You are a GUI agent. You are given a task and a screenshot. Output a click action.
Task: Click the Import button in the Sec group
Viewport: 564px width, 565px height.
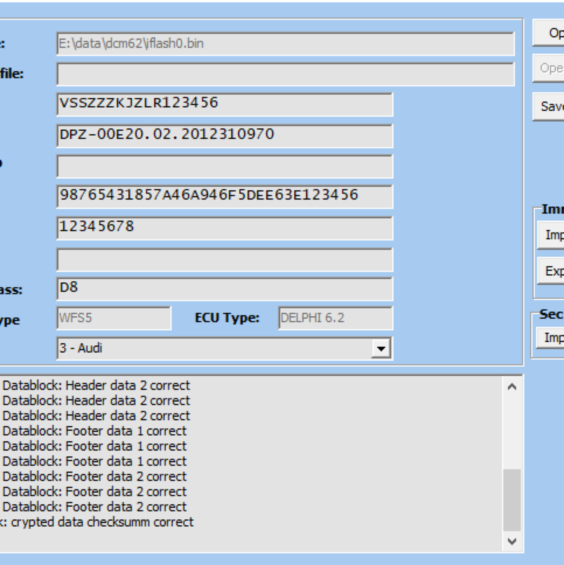(x=550, y=338)
